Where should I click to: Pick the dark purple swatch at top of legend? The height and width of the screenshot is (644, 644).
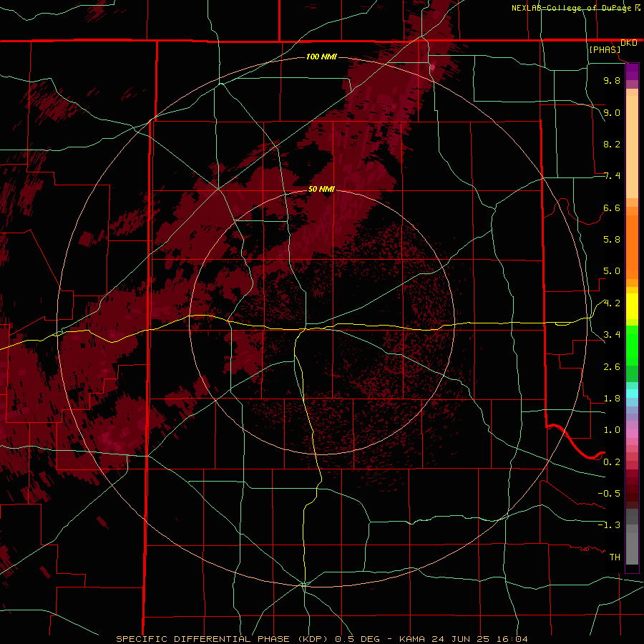632,72
